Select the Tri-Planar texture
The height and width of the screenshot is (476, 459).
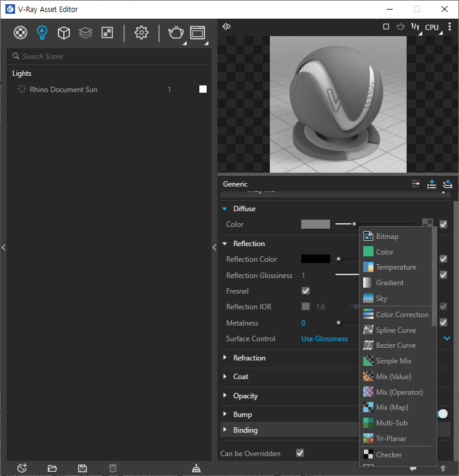coord(396,438)
